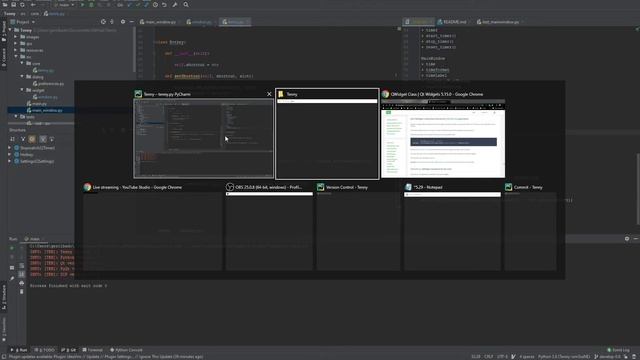640x360 pixels.
Task: Click the Debug bug icon in toolbar
Action: pyautogui.click(x=91, y=4)
